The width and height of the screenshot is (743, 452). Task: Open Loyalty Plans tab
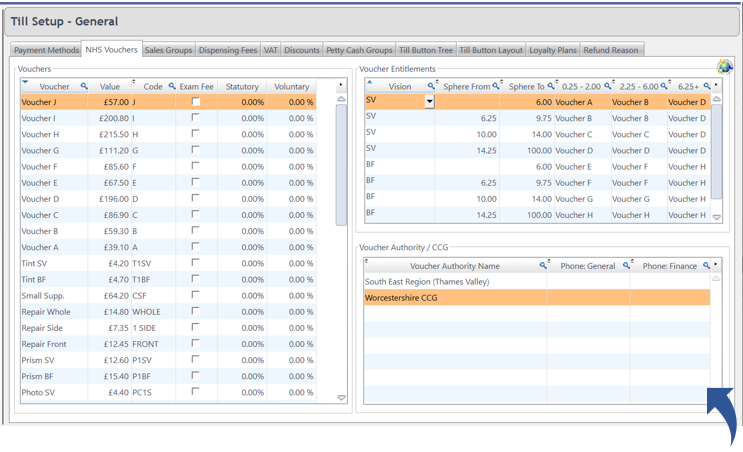(x=553, y=50)
